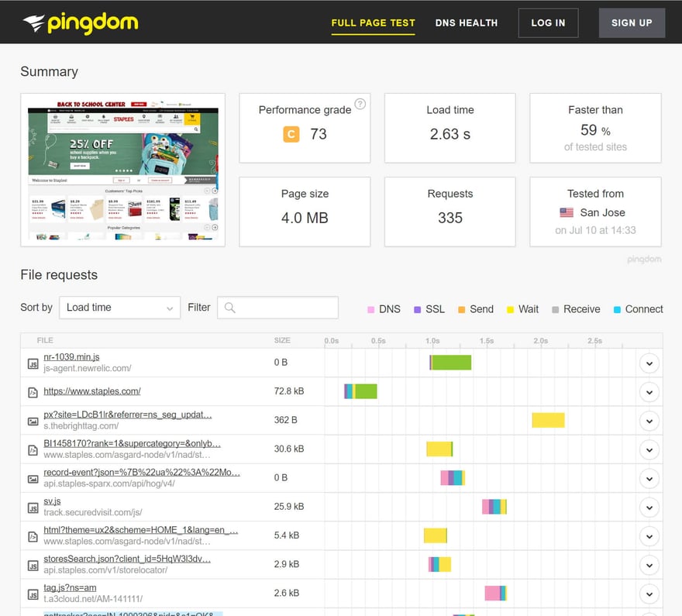Click the JS file icon for nr-1039.min.js
682x616 pixels.
[33, 363]
